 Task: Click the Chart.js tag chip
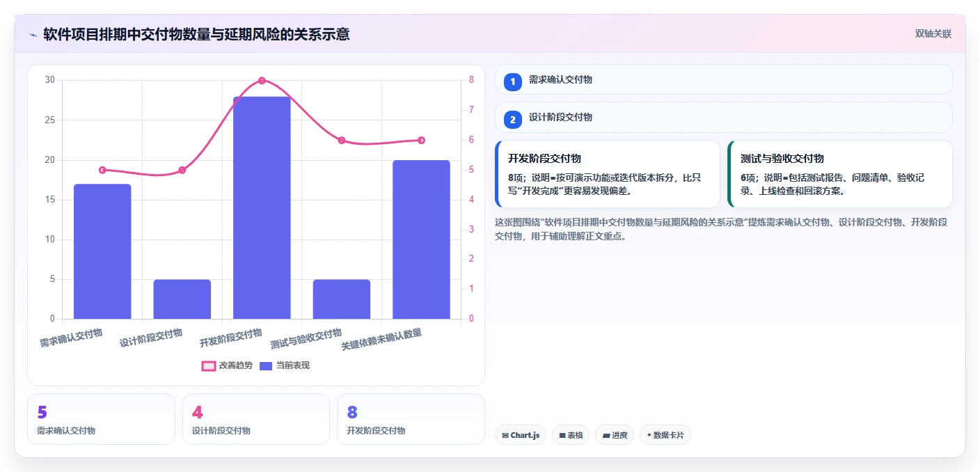[521, 435]
